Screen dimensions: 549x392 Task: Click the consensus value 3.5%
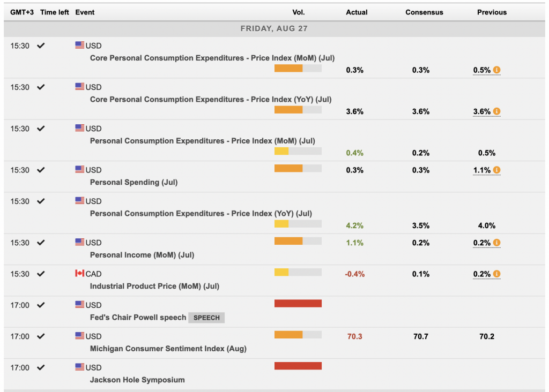(x=421, y=225)
